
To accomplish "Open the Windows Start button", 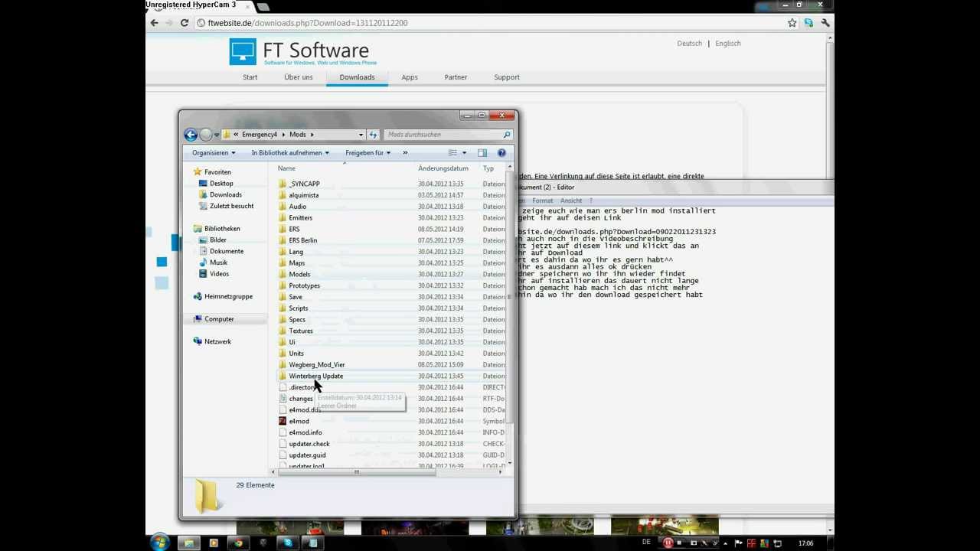I will [159, 543].
